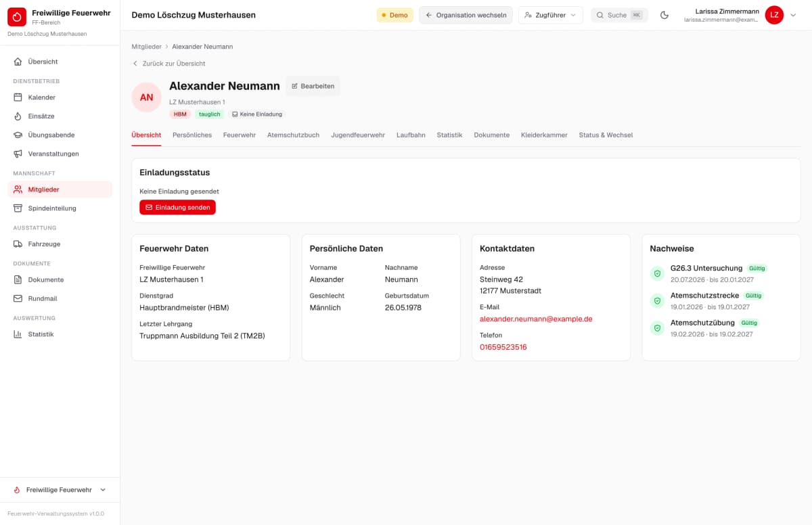The image size is (812, 525).
Task: Click the AN avatar of Alexander Neumann
Action: click(x=147, y=97)
